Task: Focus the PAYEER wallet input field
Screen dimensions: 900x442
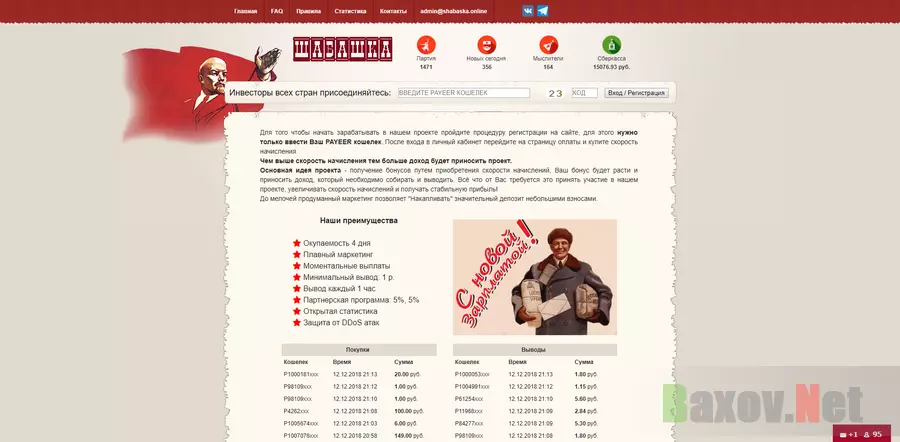Action: click(464, 93)
